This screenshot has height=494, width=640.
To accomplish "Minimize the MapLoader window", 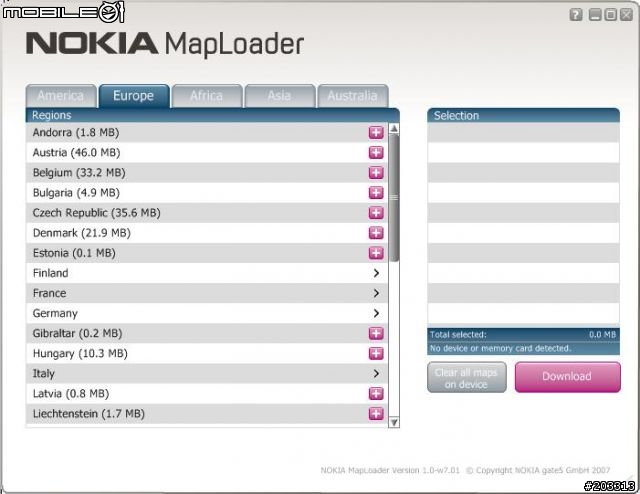I will pos(596,15).
